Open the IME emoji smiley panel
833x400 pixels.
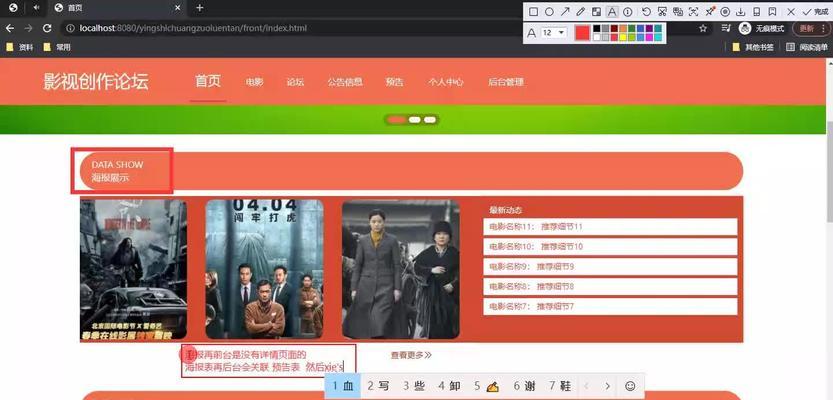pyautogui.click(x=630, y=386)
